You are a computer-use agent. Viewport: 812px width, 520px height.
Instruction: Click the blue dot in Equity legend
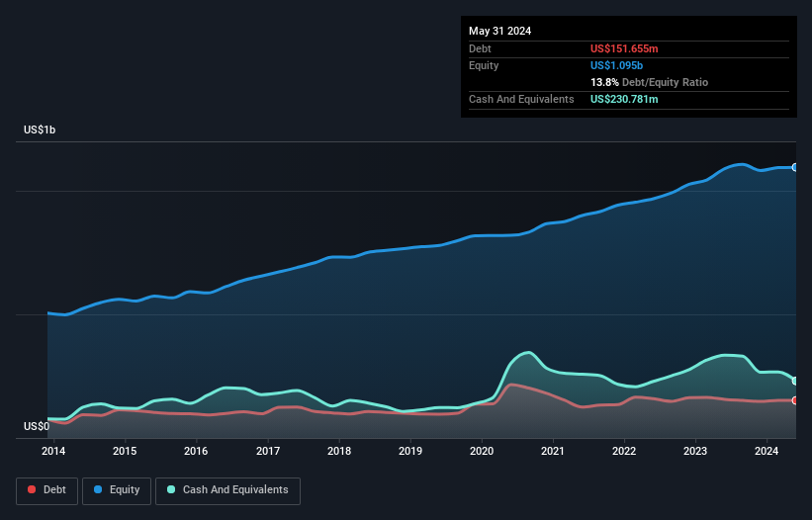(x=99, y=490)
